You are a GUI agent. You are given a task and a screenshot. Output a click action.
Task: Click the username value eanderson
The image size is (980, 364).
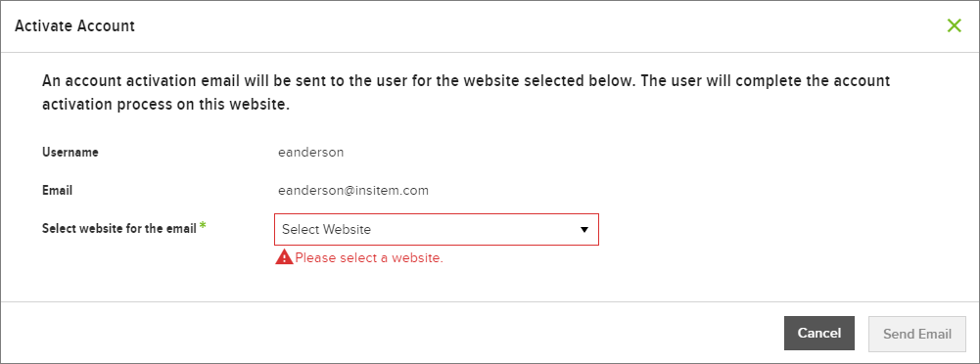tap(310, 153)
